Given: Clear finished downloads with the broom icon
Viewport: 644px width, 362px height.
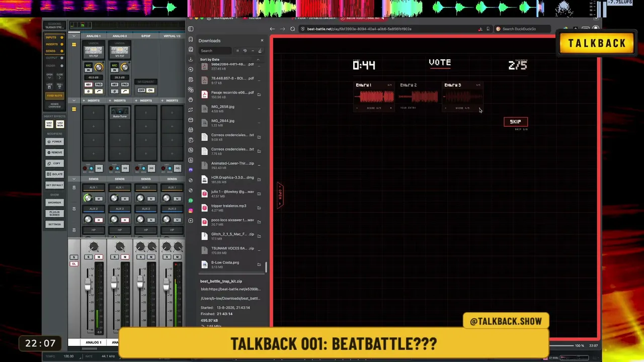Looking at the screenshot, I should (x=260, y=51).
